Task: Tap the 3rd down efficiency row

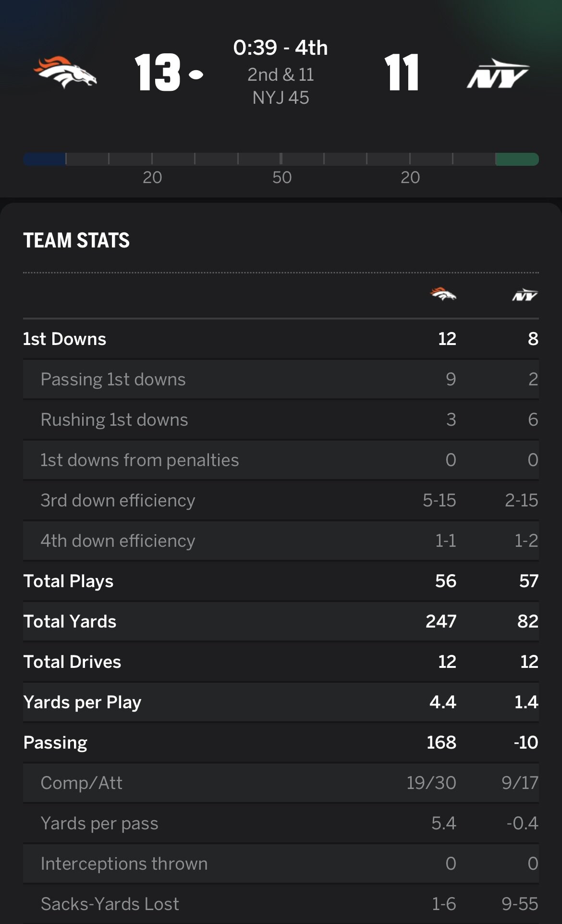Action: click(x=281, y=500)
